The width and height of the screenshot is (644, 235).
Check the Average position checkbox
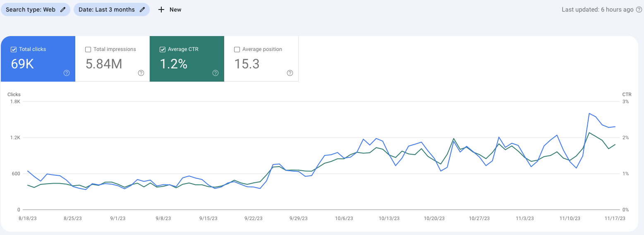pos(237,49)
